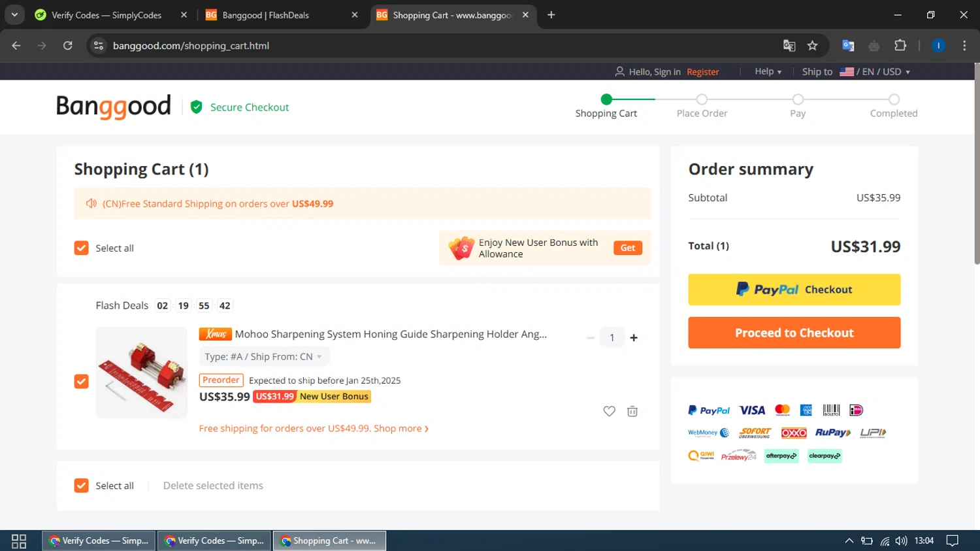Open the Chrome profile avatar
Viewport: 980px width, 551px height.
pyautogui.click(x=938, y=45)
